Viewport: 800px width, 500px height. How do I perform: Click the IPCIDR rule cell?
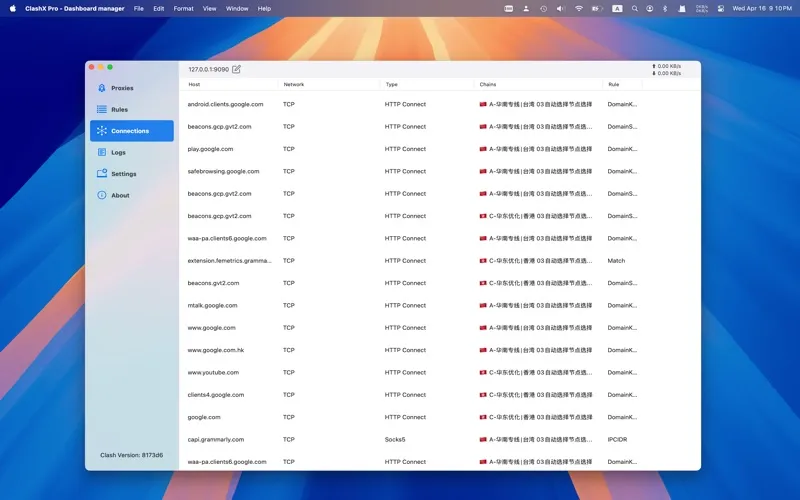(617, 439)
